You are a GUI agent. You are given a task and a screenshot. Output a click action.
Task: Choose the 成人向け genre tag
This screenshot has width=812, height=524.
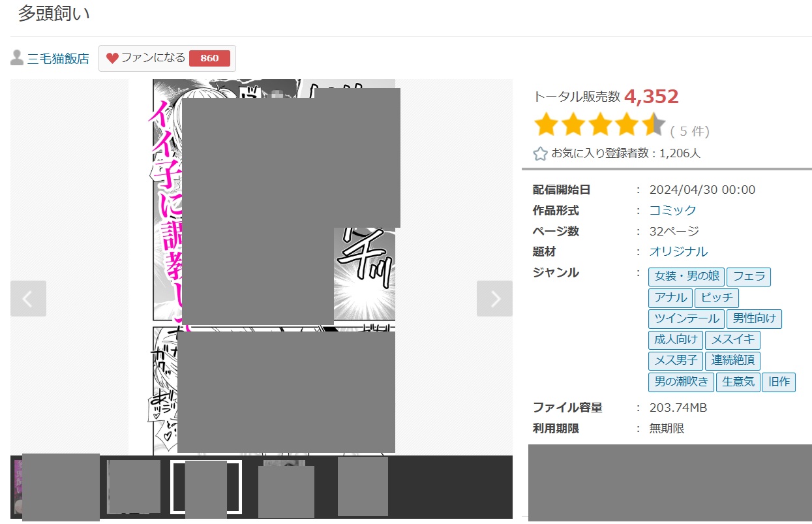click(x=676, y=339)
